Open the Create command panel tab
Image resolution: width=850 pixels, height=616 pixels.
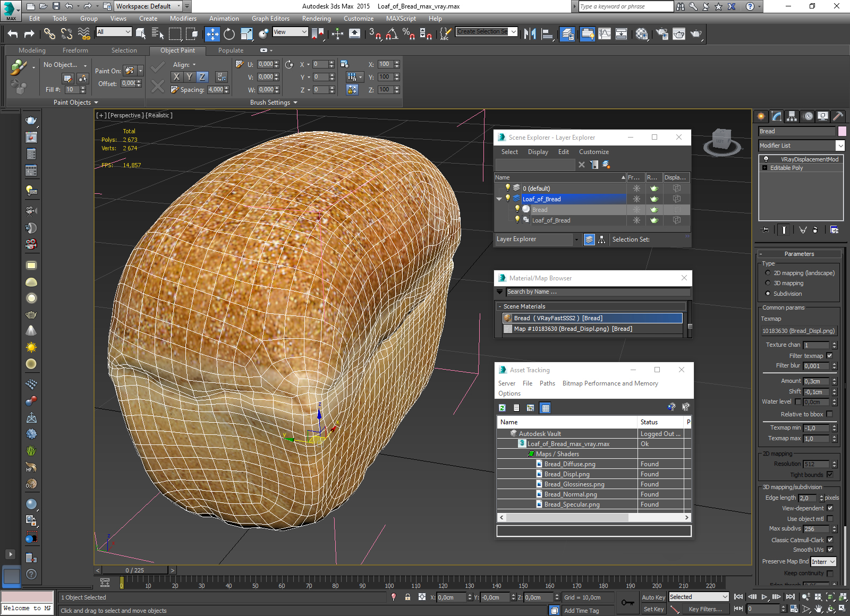click(x=762, y=116)
